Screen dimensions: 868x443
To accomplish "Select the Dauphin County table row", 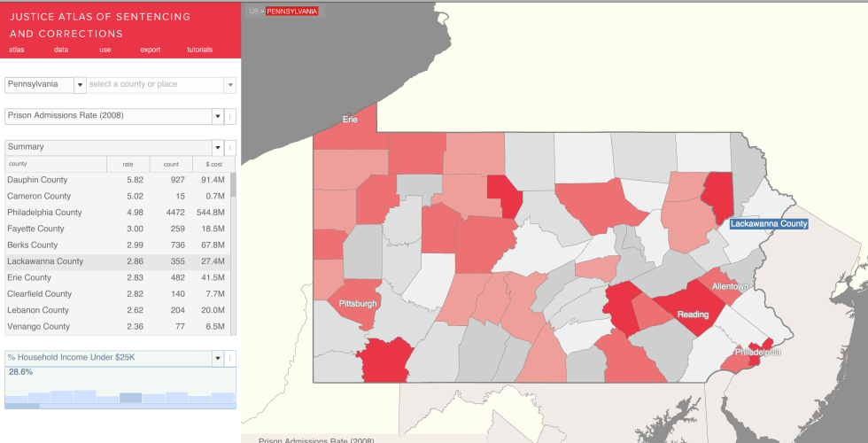I will tap(118, 180).
